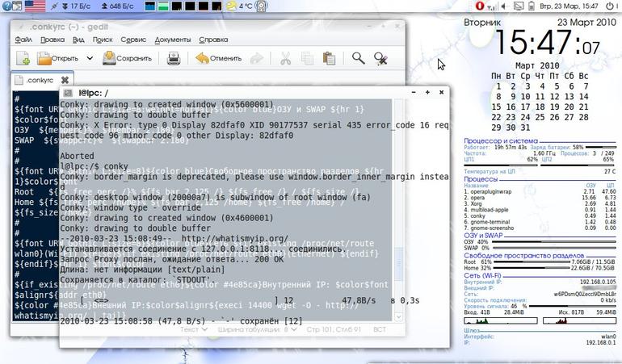Click the New document icon in gedit
622x364 pixels.
23,58
